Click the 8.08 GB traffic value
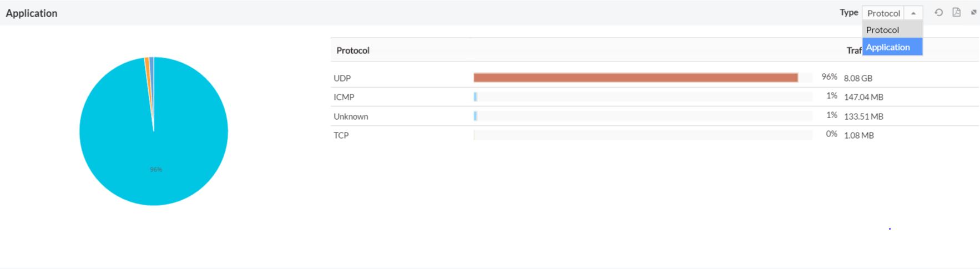Image resolution: width=980 pixels, height=269 pixels. click(x=858, y=78)
